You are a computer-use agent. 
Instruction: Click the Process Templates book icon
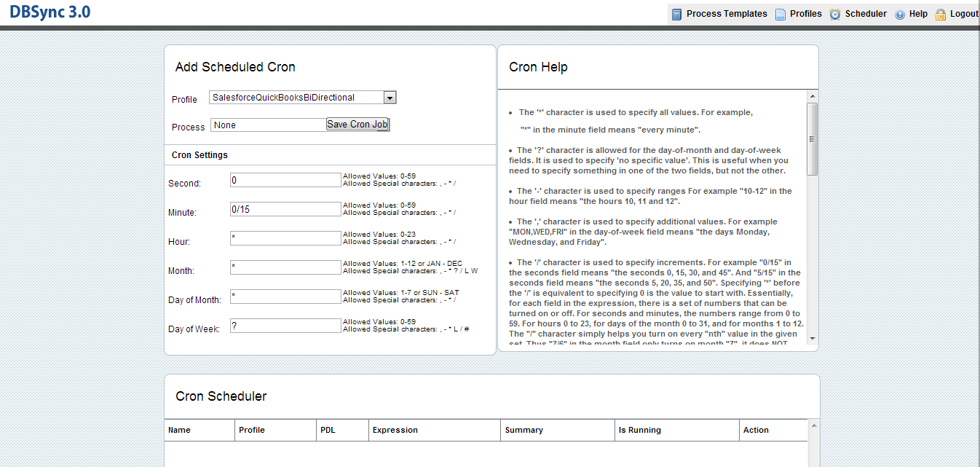point(677,14)
